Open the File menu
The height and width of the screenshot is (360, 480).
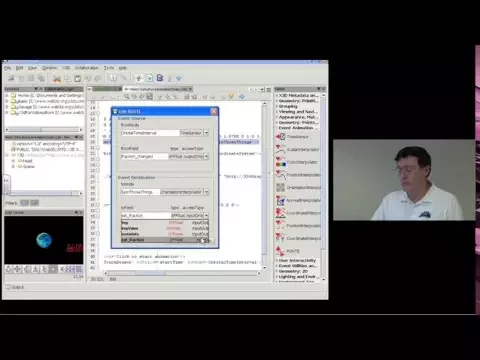[8, 68]
